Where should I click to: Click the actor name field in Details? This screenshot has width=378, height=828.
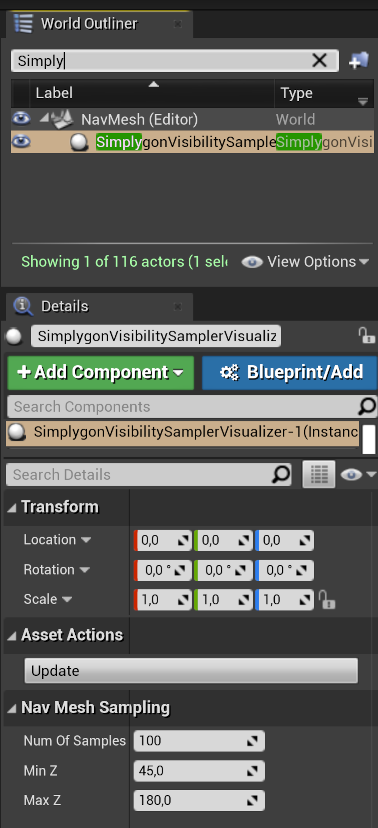[156, 336]
